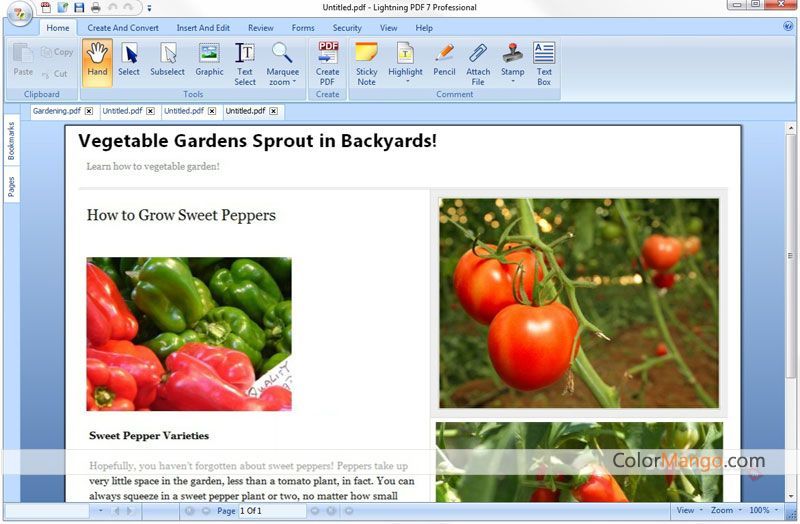This screenshot has width=800, height=524.
Task: Activate the Graphic tool
Action: pyautogui.click(x=209, y=62)
